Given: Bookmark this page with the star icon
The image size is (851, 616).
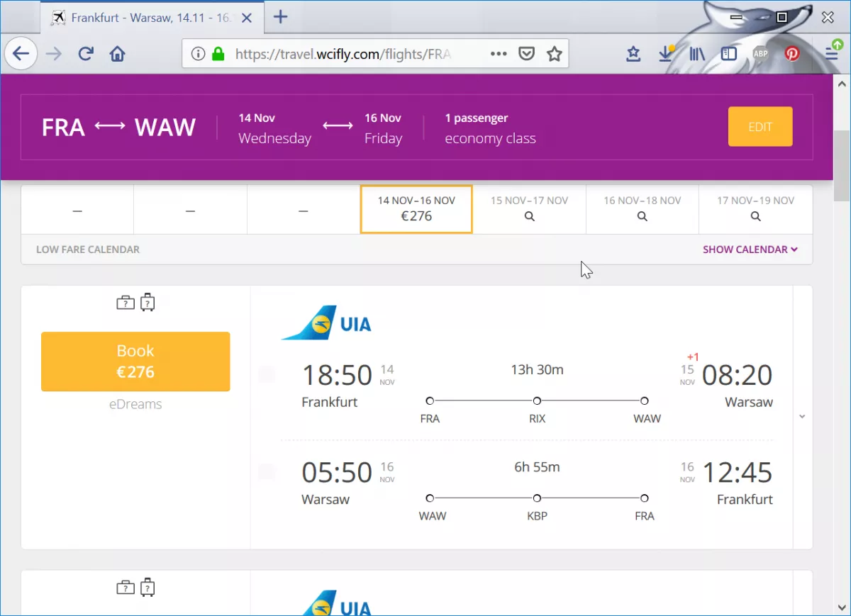Looking at the screenshot, I should [x=554, y=54].
